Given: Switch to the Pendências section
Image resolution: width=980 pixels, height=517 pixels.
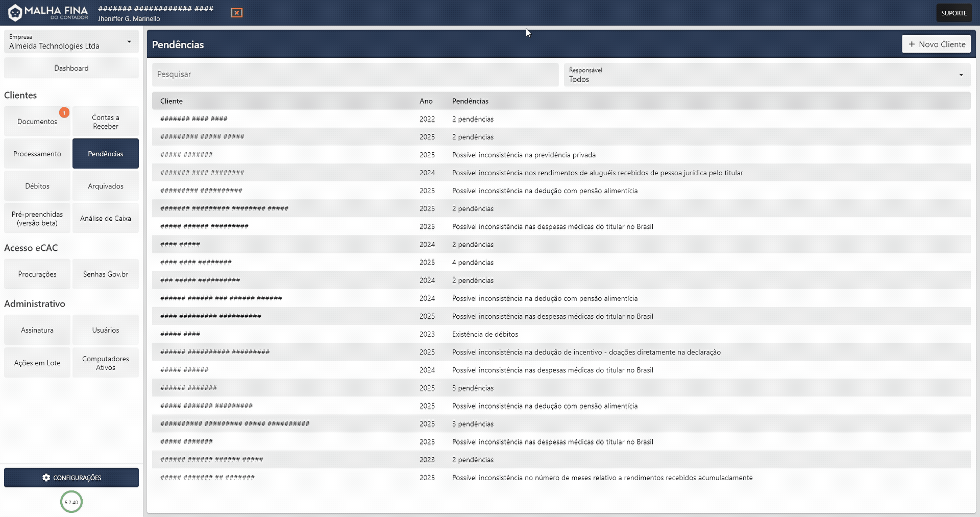Looking at the screenshot, I should [105, 153].
